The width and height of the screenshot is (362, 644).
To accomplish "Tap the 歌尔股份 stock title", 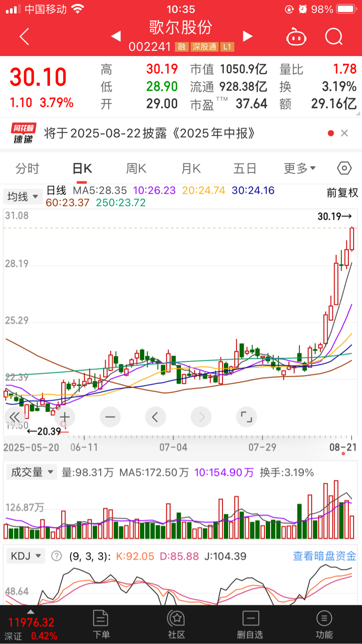I will pos(181,27).
